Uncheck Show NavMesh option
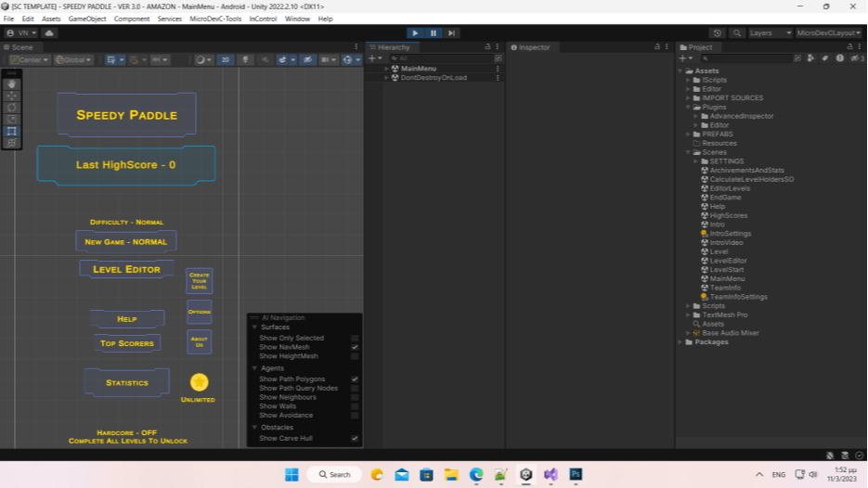Image resolution: width=868 pixels, height=488 pixels. (x=355, y=347)
